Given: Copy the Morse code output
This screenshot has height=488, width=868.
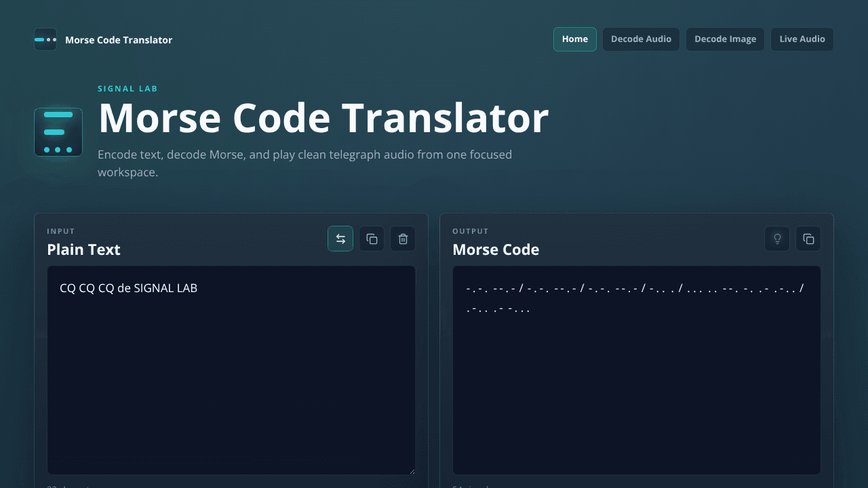Looking at the screenshot, I should click(808, 239).
